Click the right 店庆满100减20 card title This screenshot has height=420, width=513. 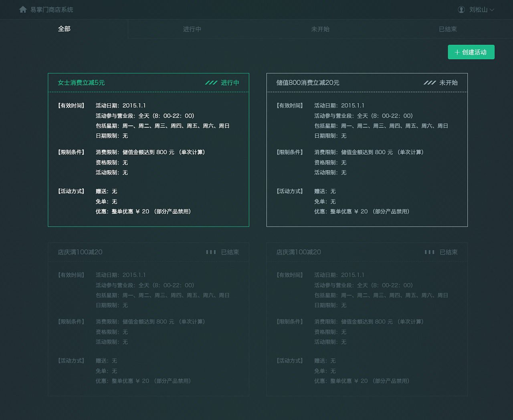point(299,252)
